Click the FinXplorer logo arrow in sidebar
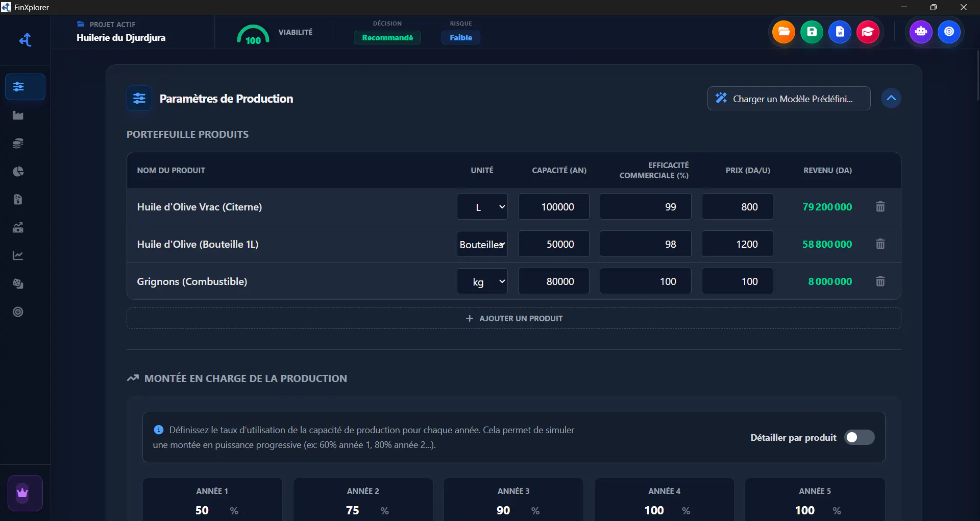Viewport: 980px width, 521px height. coord(25,40)
